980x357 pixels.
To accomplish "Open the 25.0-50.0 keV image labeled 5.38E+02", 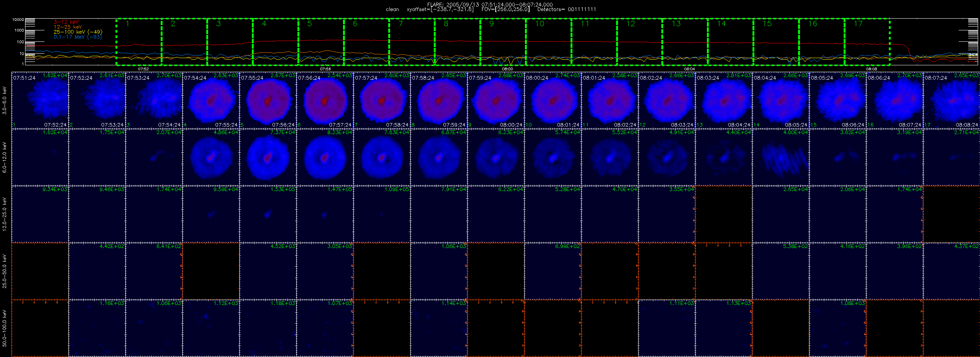I will [781, 271].
